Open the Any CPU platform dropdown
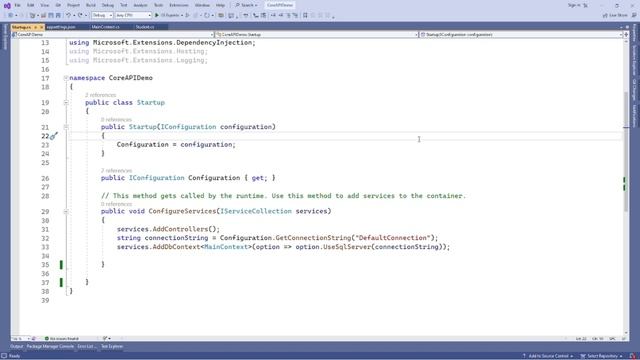640x360 pixels. [133, 15]
